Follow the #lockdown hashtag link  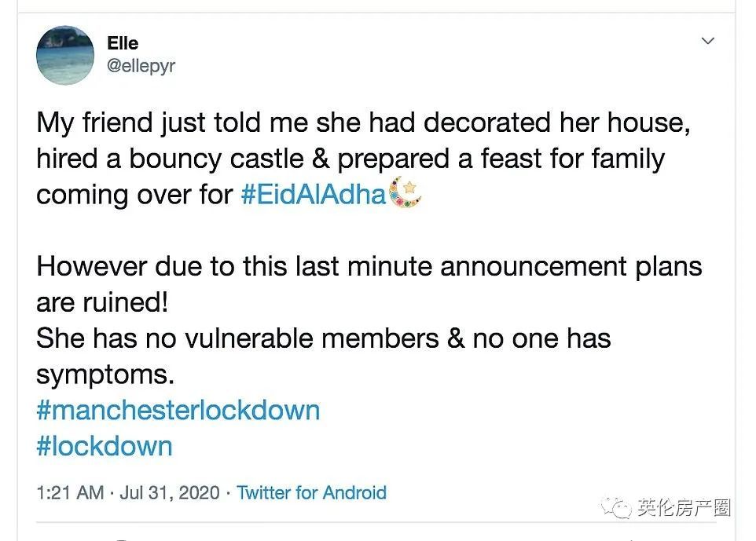click(105, 446)
